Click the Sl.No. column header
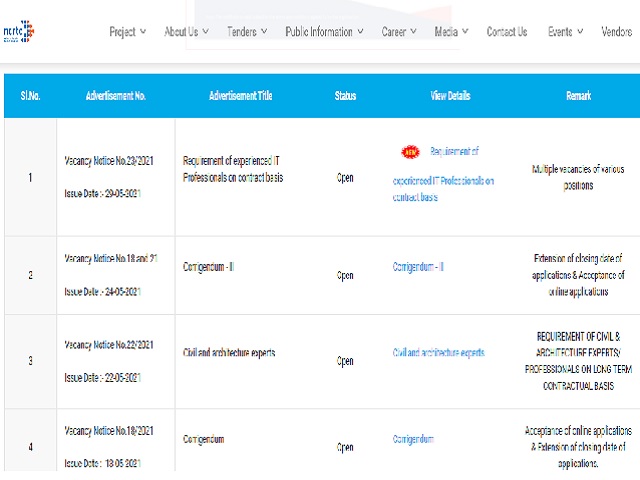 (x=30, y=96)
